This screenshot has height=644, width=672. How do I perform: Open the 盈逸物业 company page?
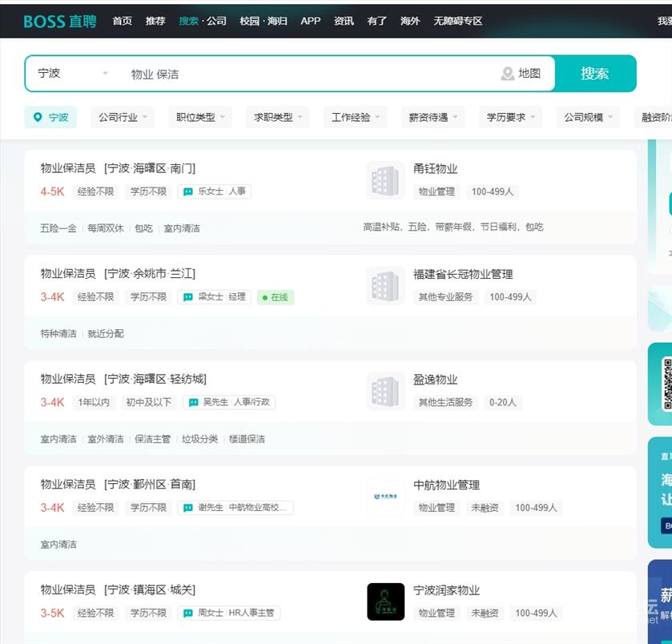(436, 380)
